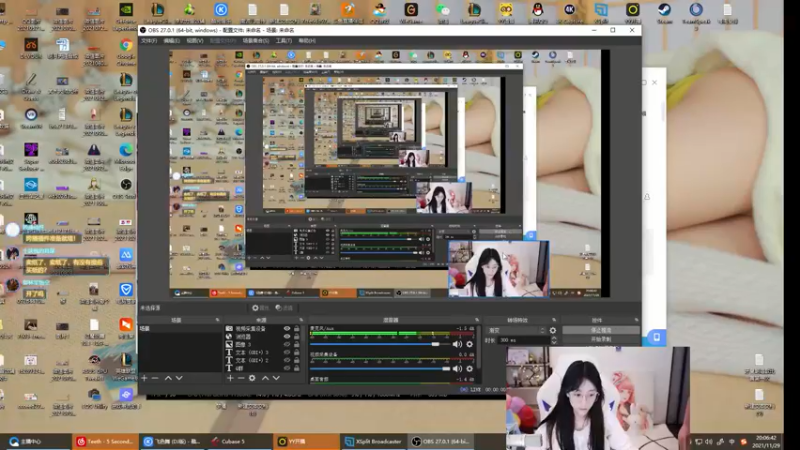The height and width of the screenshot is (450, 800).
Task: Switch to XSplit Broadcaster in taskbar
Action: (373, 441)
